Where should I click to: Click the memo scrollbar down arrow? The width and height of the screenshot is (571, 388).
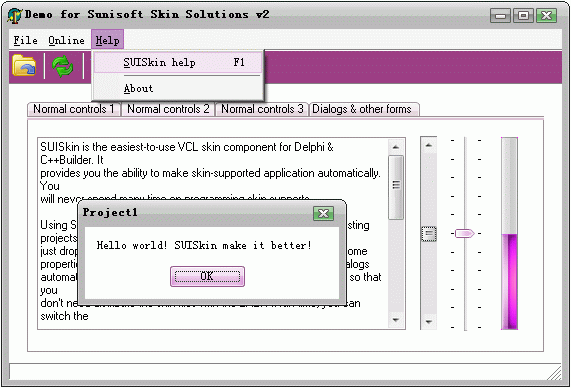(396, 320)
